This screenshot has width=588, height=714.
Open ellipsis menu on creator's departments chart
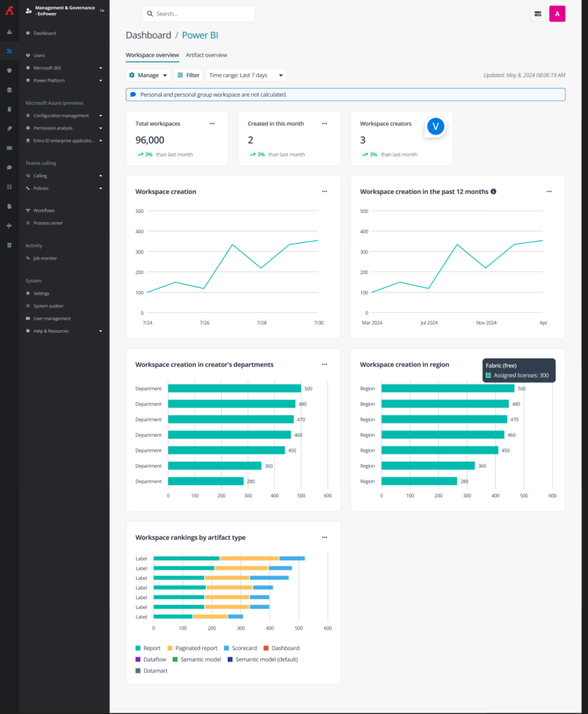click(325, 364)
